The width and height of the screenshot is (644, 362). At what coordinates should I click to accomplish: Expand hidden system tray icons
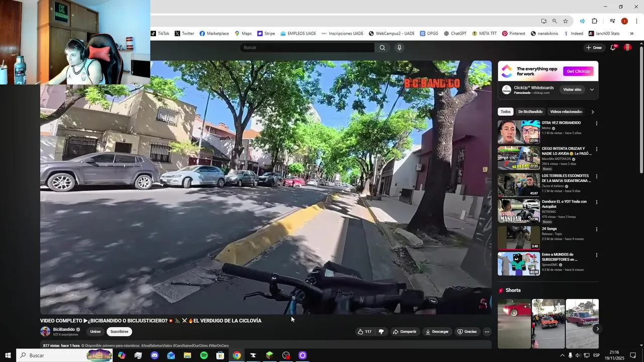coord(562,355)
